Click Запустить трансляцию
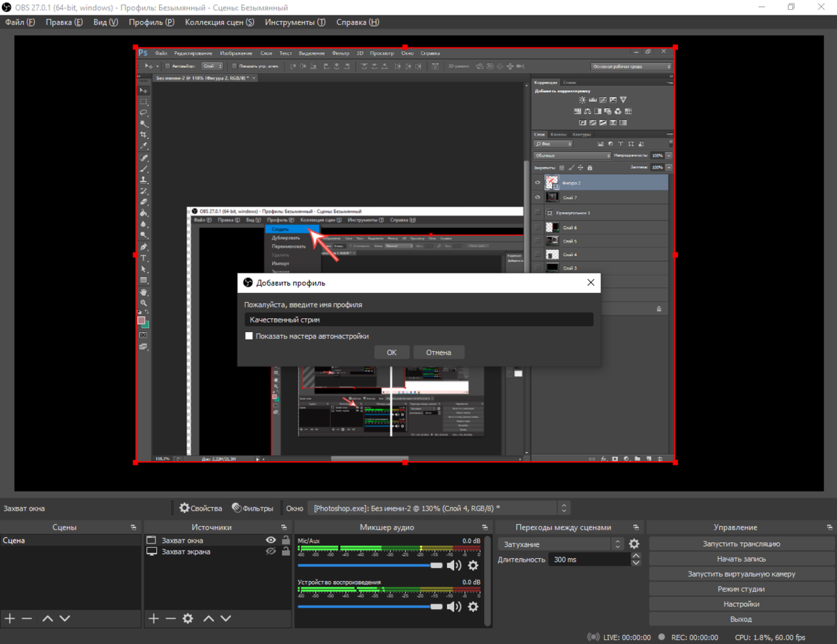The image size is (837, 644). [x=741, y=544]
